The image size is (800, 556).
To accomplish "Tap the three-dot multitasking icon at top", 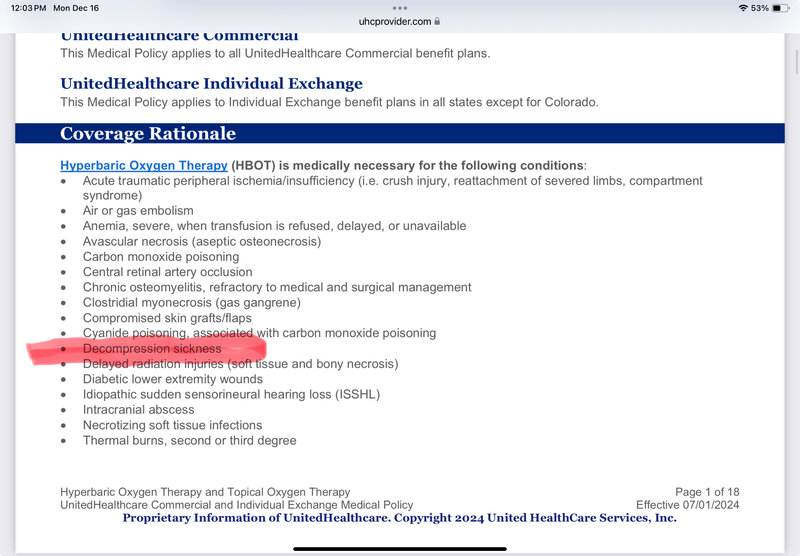I will pos(399,7).
